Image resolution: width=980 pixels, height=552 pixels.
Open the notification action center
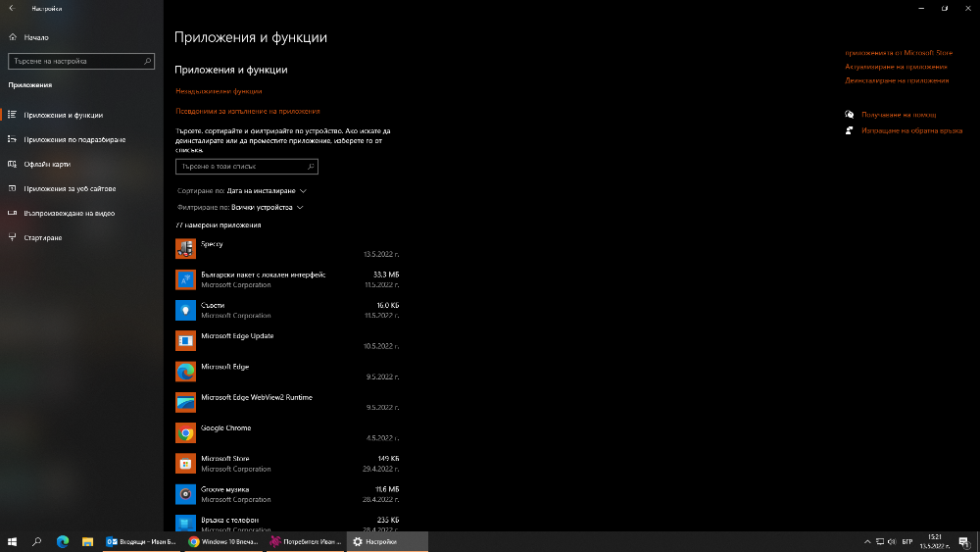point(964,542)
